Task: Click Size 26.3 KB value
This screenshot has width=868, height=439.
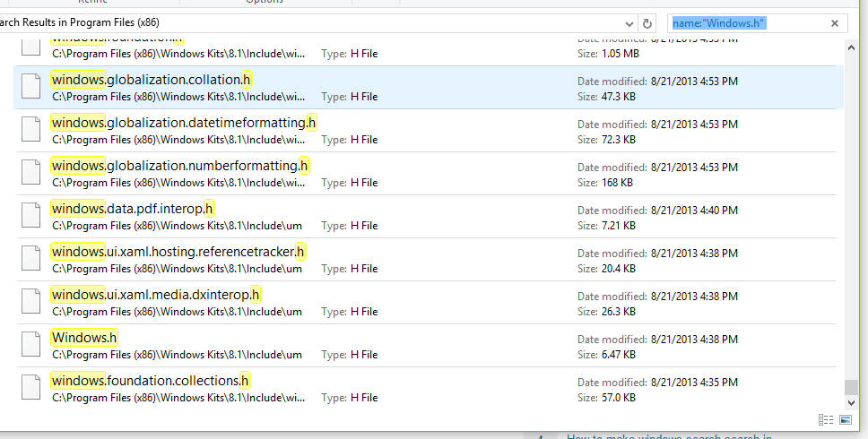Action: tap(619, 312)
